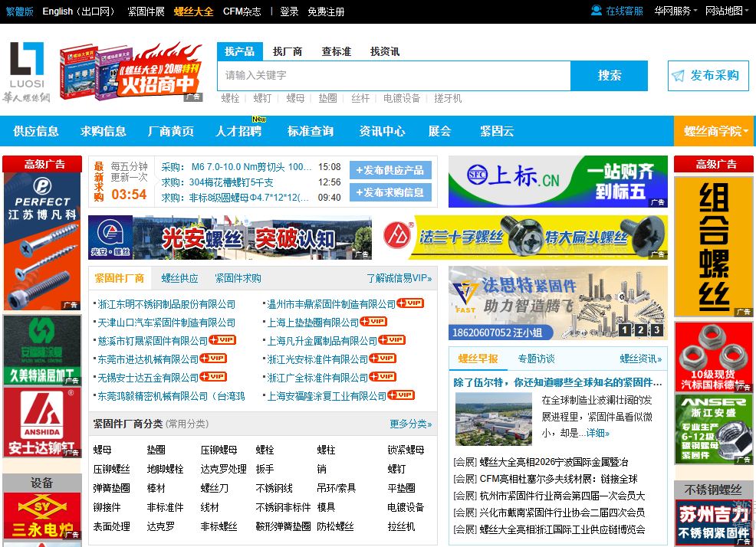756x547 pixels.
Task: Focus the keyword search input field
Action: click(x=394, y=76)
